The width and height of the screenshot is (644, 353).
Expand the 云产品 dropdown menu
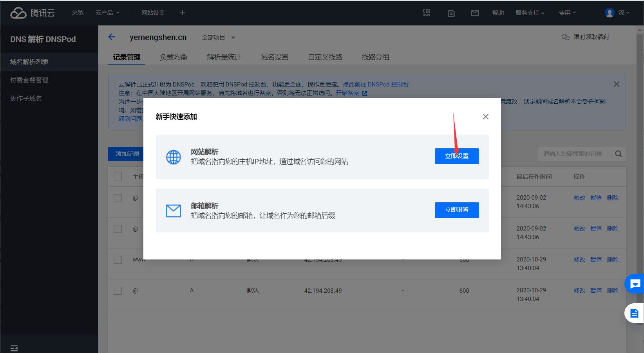coord(107,13)
